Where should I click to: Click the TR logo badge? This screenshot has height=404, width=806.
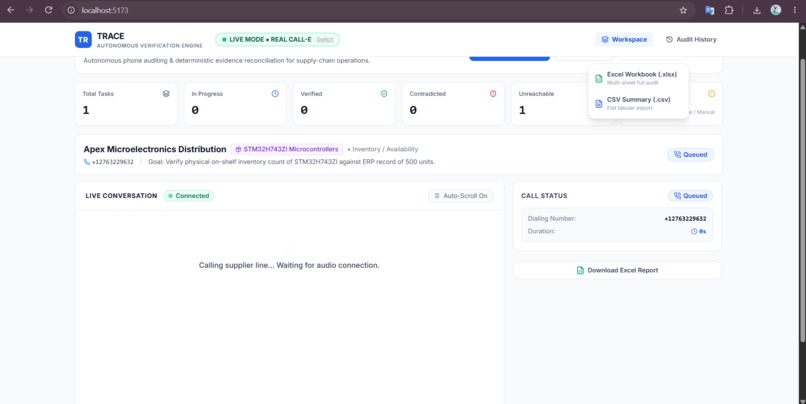coord(83,40)
